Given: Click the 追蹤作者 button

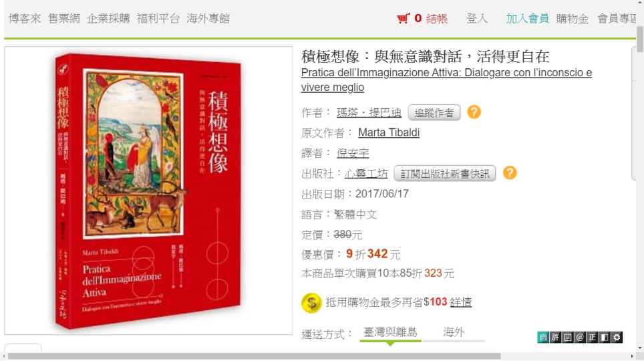Looking at the screenshot, I should click(434, 113).
